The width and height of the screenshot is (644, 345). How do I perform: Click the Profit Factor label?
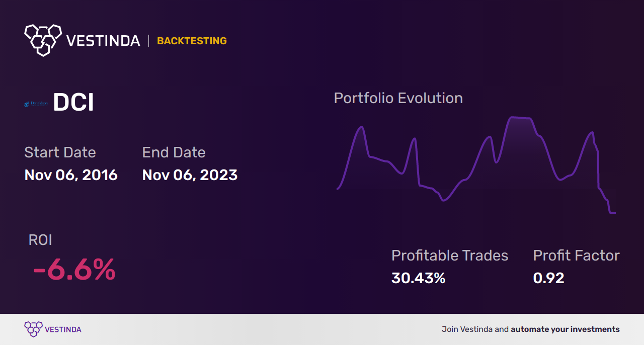[x=576, y=255]
